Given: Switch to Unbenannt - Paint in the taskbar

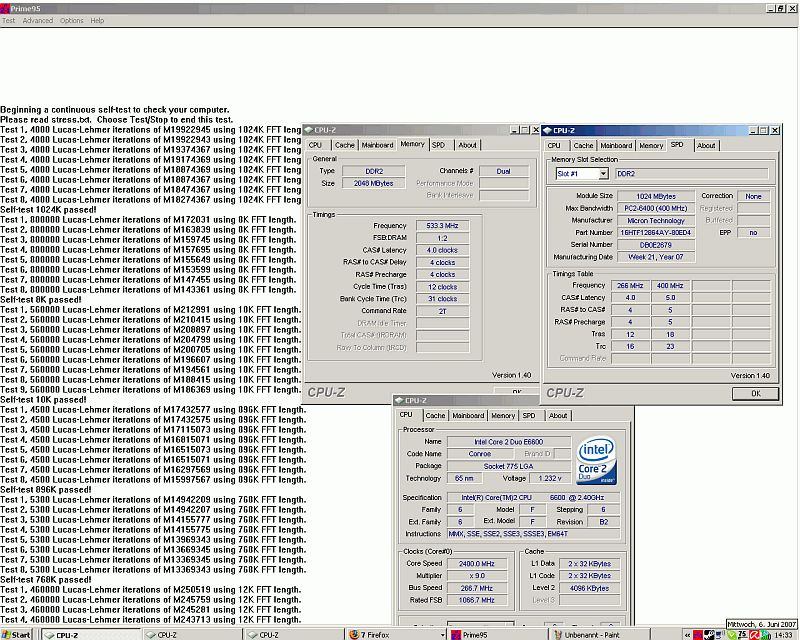Looking at the screenshot, I should point(599,634).
